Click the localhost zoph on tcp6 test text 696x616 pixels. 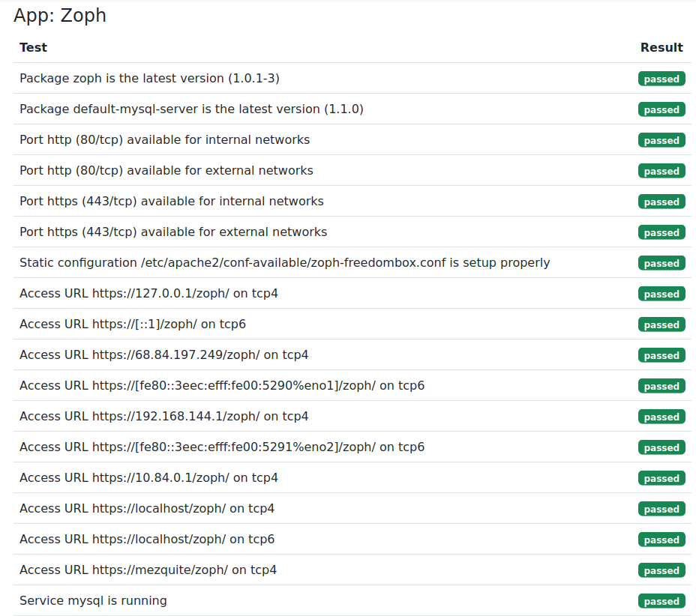click(147, 539)
